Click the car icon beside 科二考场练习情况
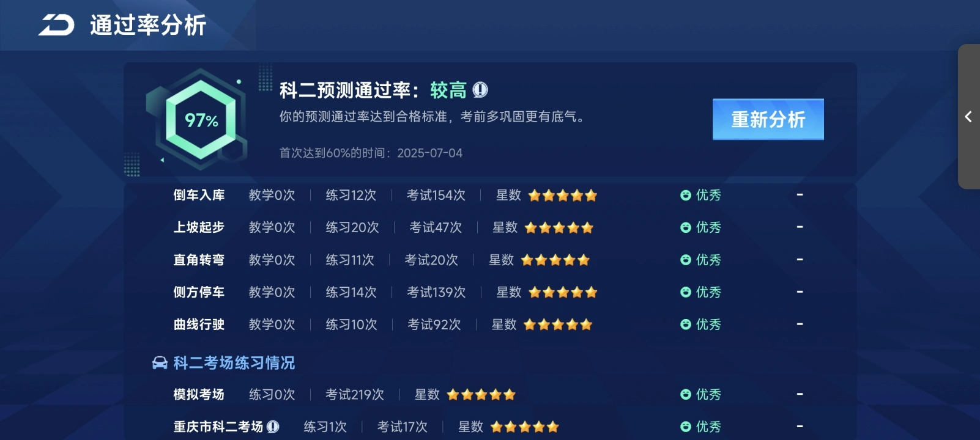Viewport: 980px width, 440px height. click(x=160, y=363)
